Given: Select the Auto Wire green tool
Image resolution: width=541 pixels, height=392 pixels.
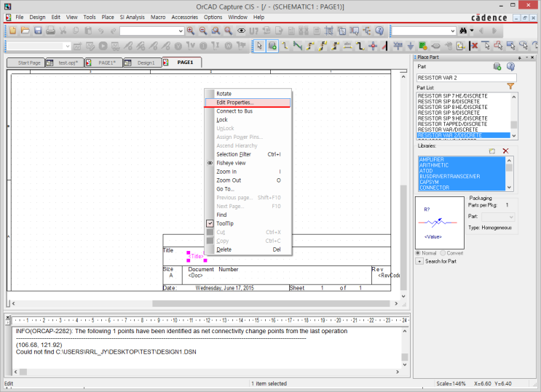Looking at the screenshot, I should [x=297, y=46].
